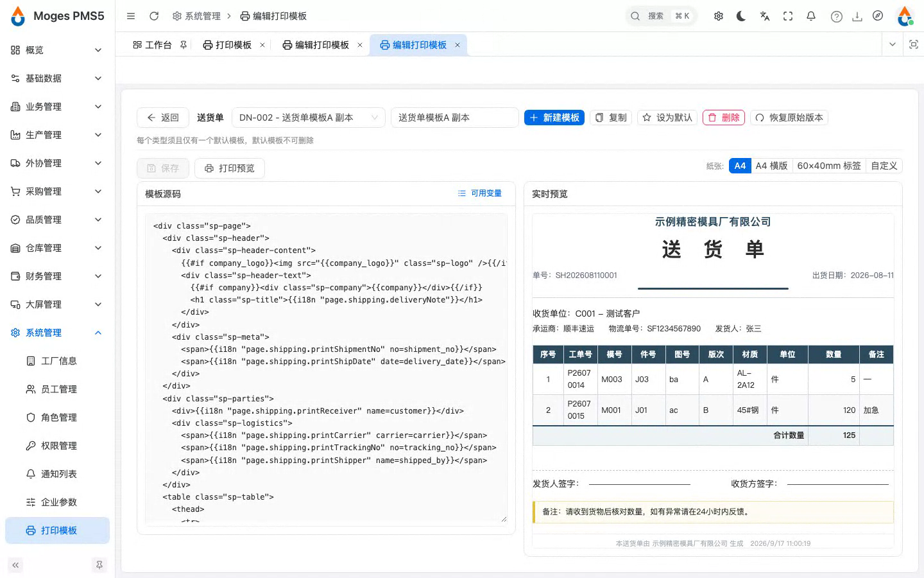Pin the 工作台 tab
The image size is (924, 578).
pos(184,45)
